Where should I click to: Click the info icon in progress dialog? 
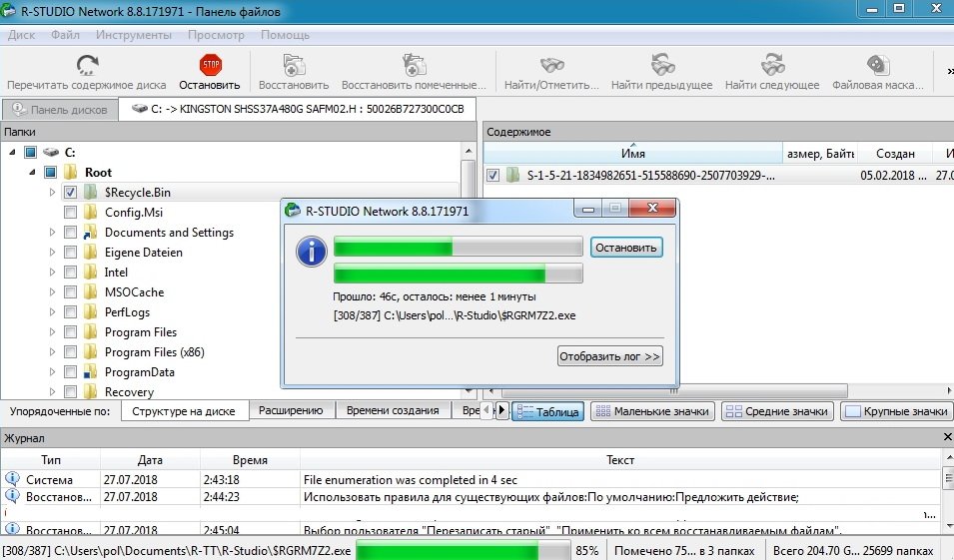pyautogui.click(x=312, y=252)
